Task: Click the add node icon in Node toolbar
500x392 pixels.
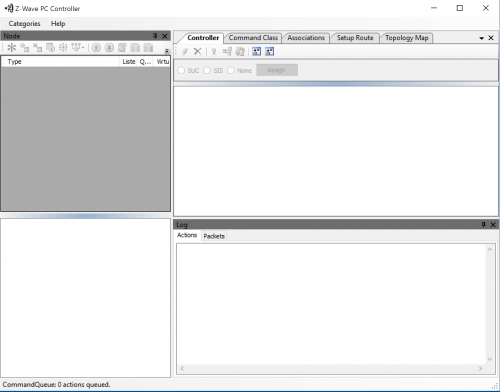Action: click(25, 48)
